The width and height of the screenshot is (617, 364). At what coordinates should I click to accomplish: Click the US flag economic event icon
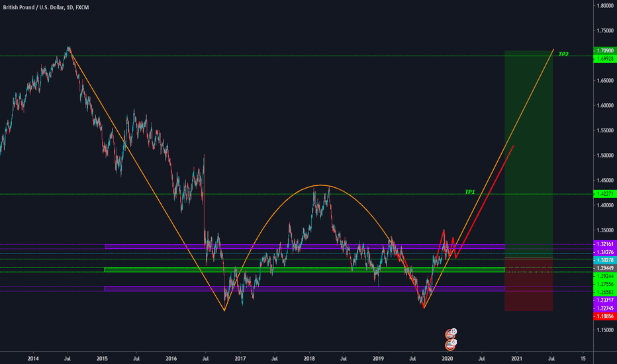pyautogui.click(x=451, y=344)
